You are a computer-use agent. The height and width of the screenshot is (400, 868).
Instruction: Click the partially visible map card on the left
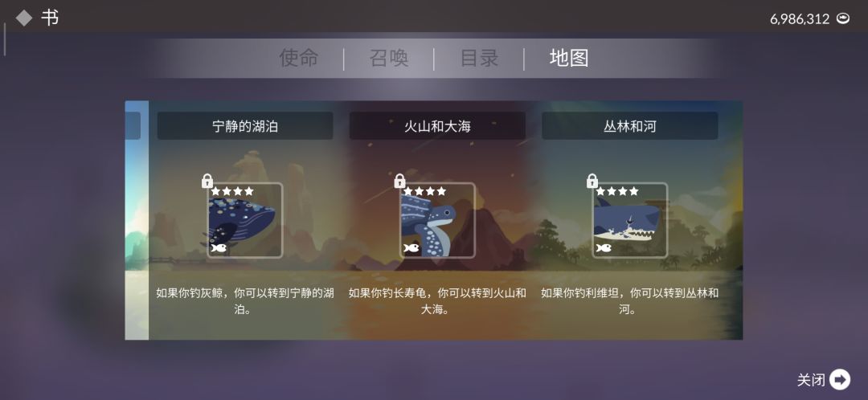[x=137, y=220]
